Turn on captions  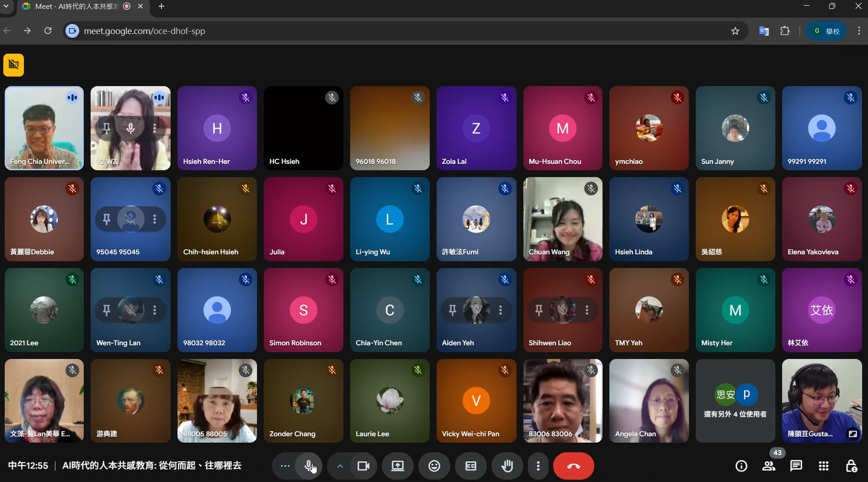[x=470, y=466]
